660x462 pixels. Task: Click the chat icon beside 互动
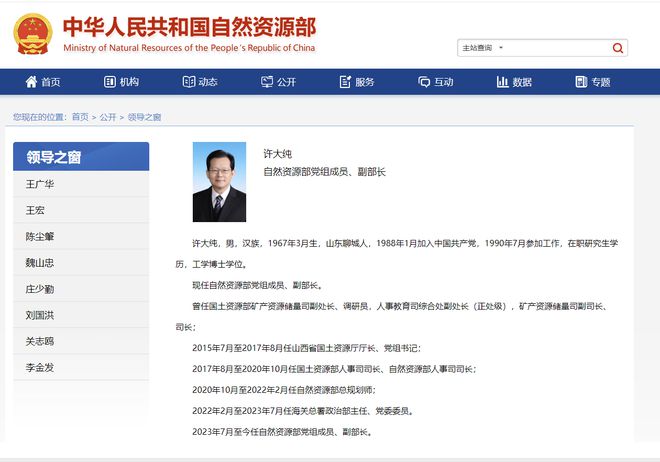tap(424, 82)
